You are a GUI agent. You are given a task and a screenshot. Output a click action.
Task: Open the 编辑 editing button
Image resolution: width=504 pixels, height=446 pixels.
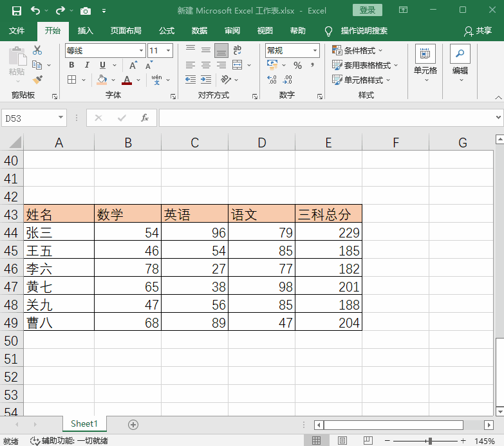[460, 63]
